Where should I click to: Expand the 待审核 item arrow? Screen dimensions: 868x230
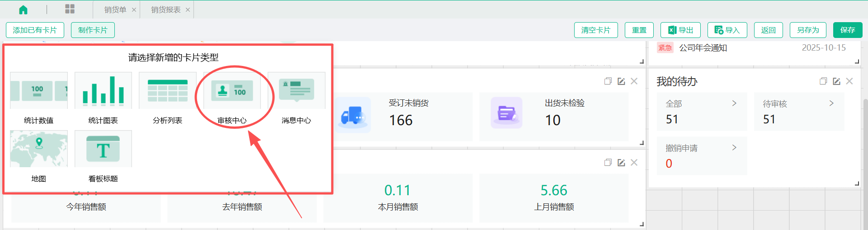coord(831,103)
